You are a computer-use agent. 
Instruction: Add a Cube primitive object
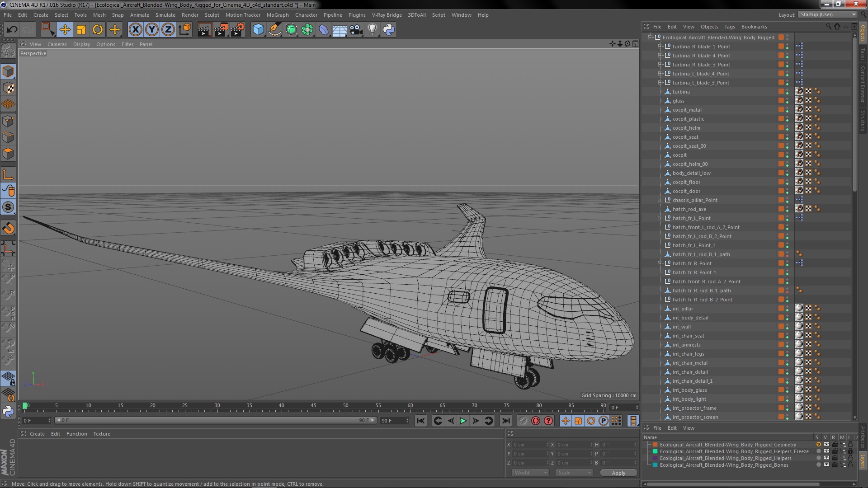point(258,30)
